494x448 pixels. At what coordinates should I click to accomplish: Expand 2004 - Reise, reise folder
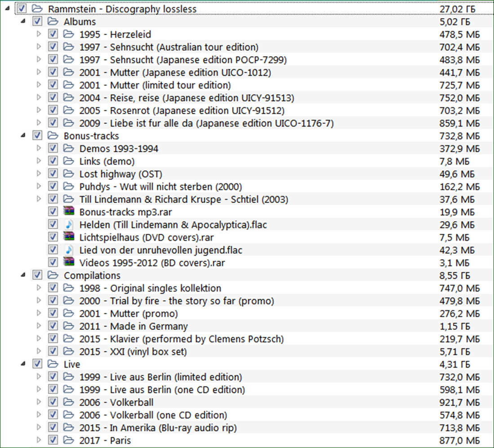[x=39, y=98]
